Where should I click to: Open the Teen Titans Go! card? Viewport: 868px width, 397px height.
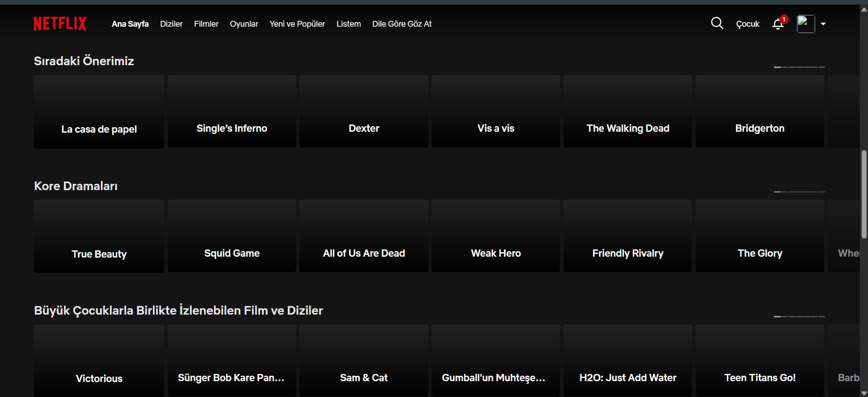[x=760, y=361]
